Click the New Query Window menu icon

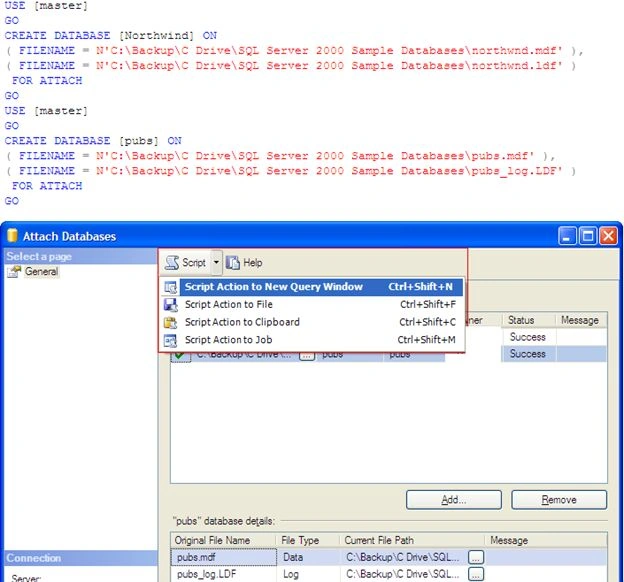tap(171, 287)
